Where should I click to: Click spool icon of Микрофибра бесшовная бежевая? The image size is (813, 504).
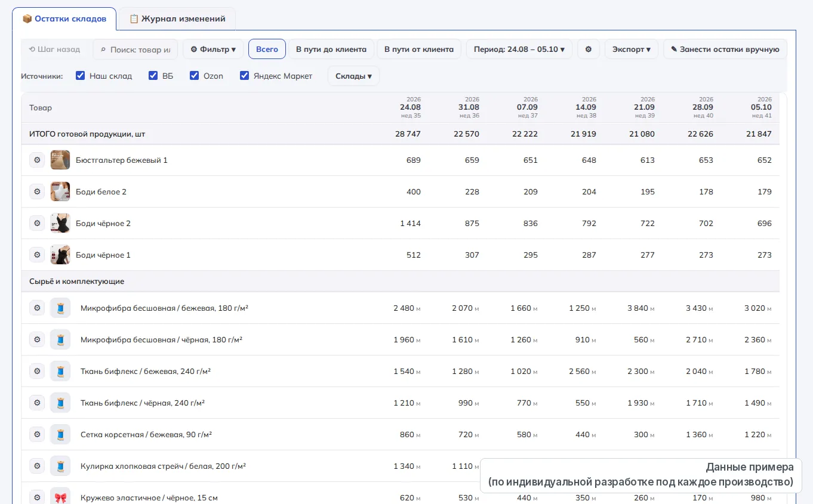(60, 308)
